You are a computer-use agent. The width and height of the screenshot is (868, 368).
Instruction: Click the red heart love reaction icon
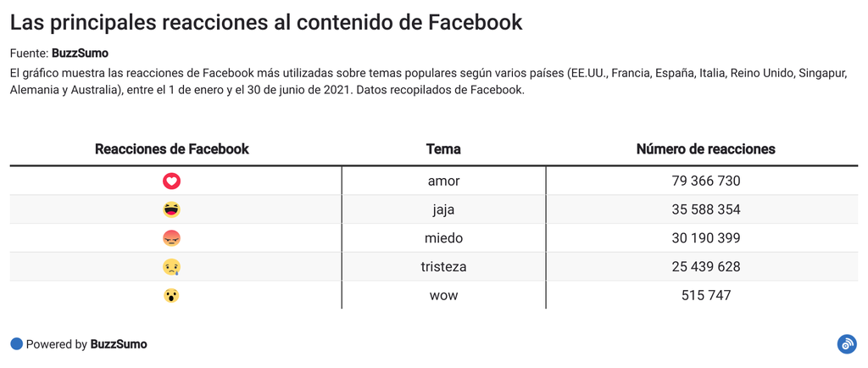pos(172,181)
